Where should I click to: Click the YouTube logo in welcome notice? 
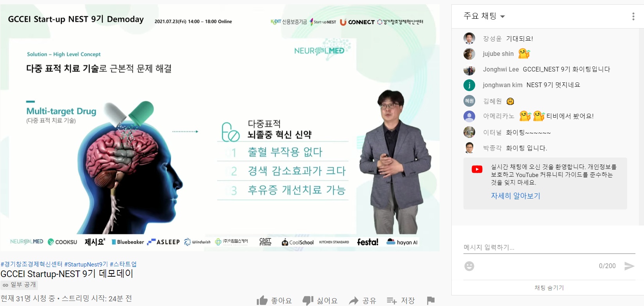pos(477,169)
